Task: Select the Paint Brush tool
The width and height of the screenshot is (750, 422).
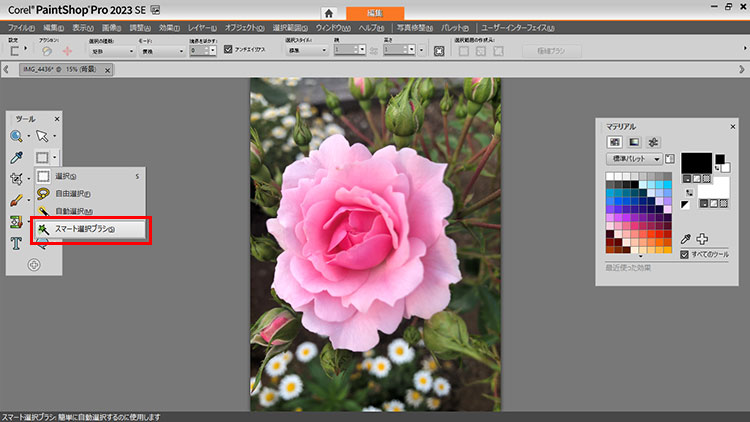Action: click(17, 200)
